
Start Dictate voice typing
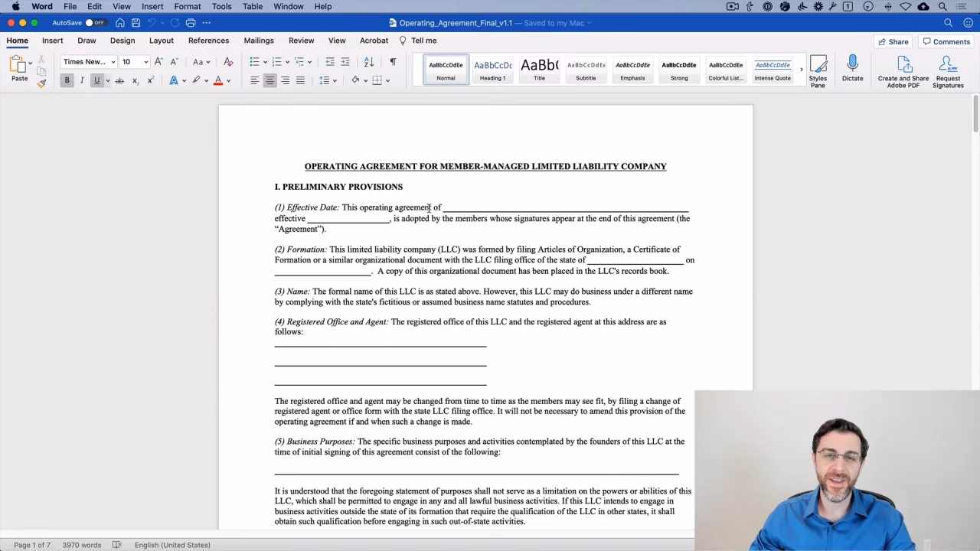tap(852, 69)
